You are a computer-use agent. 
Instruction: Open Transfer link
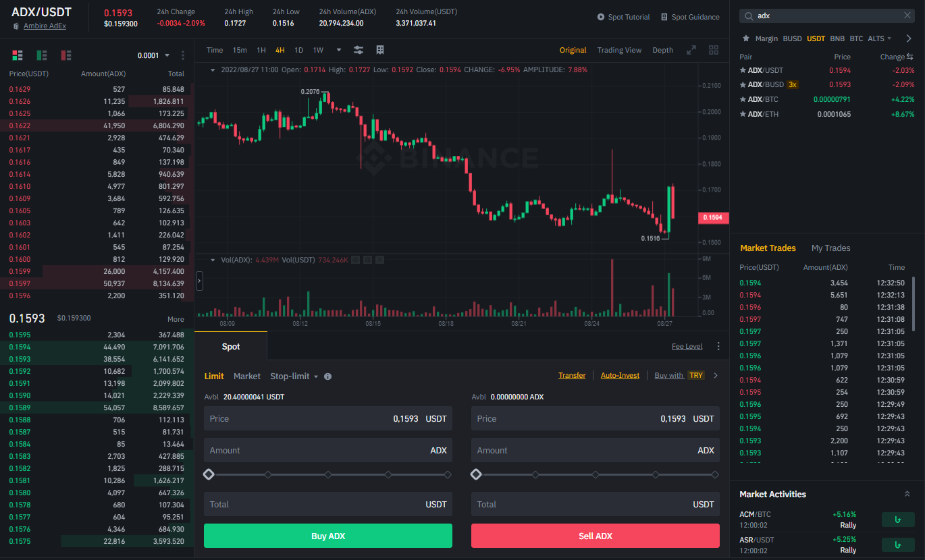tap(572, 375)
